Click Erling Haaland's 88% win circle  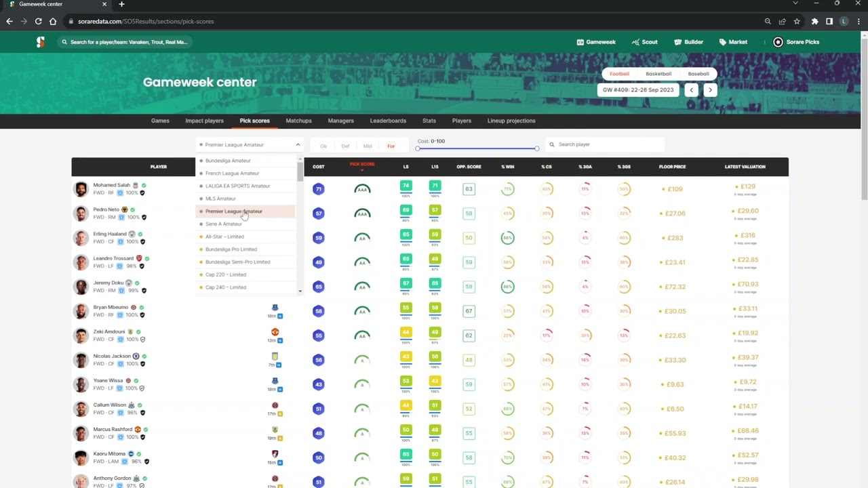coord(507,238)
